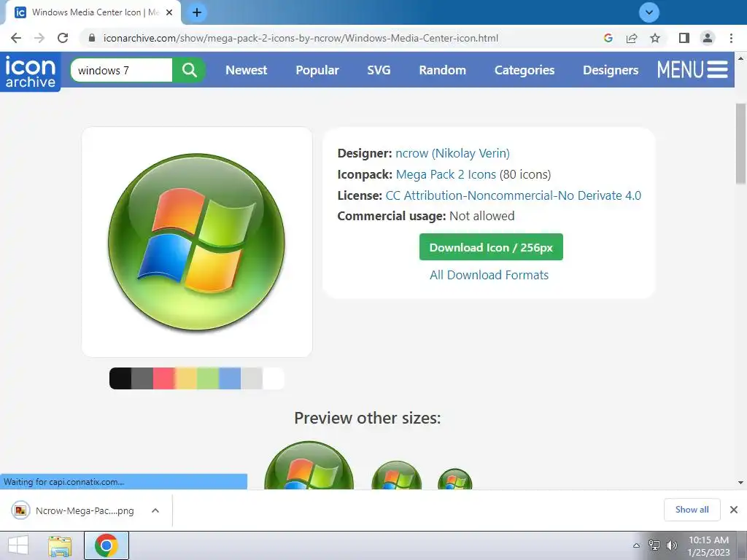Open the side panel icon
This screenshot has height=560, width=747.
click(x=684, y=38)
